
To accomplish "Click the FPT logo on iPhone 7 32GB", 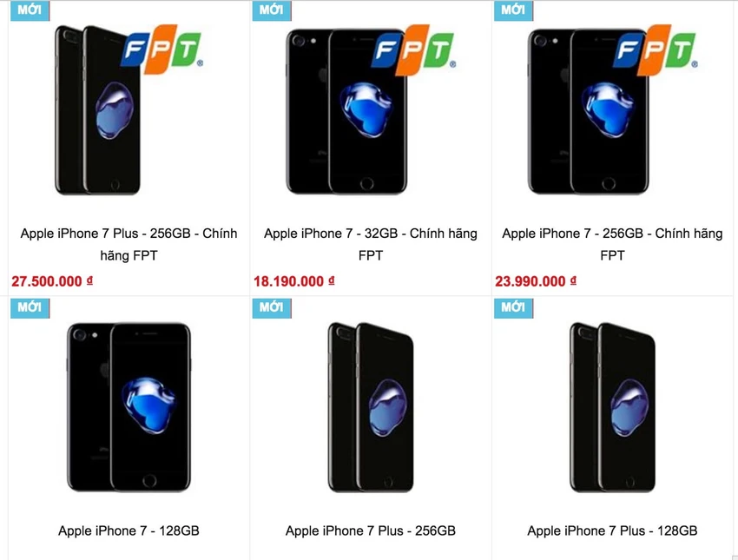I will point(413,49).
